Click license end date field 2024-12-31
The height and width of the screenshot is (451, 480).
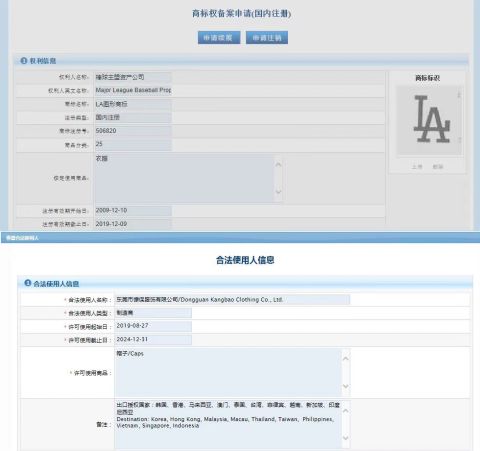(x=153, y=340)
